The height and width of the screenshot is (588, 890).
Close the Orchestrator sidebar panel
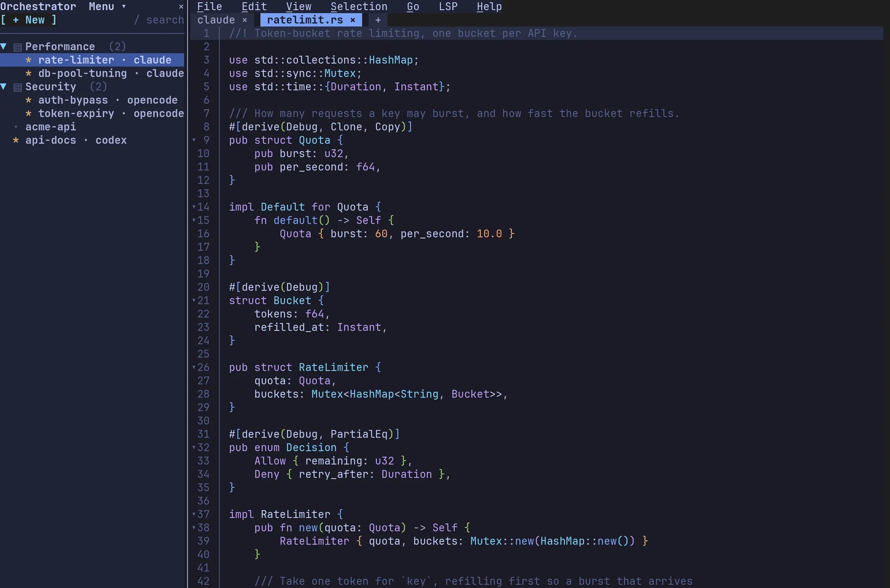[x=181, y=7]
